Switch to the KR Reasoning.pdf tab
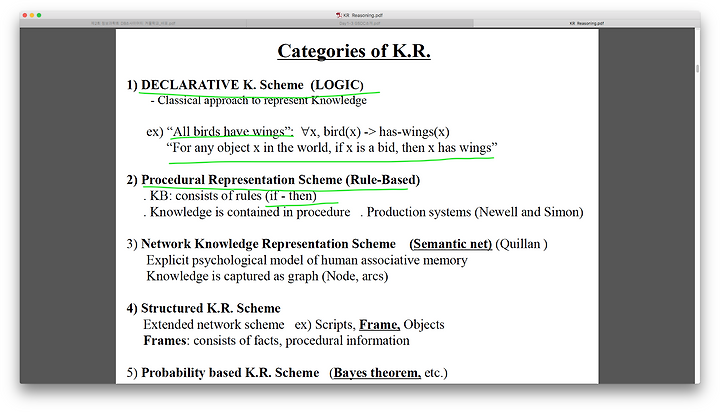 (586, 23)
